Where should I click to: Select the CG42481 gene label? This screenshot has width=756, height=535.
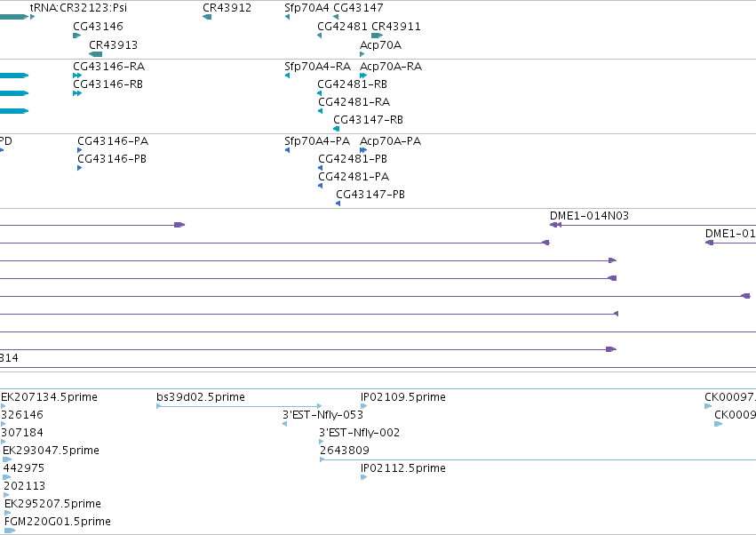point(342,26)
